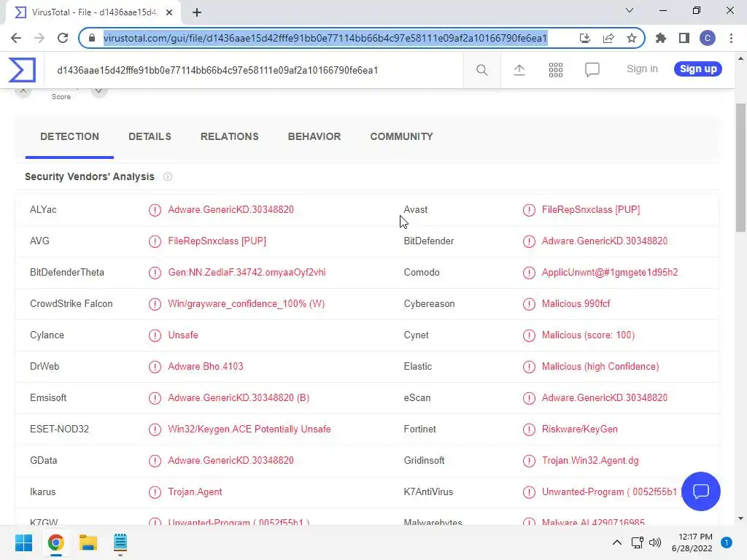Viewport: 747px width, 560px height.
Task: Click the CrowdStrike Falcon vendor name
Action: [x=71, y=304]
